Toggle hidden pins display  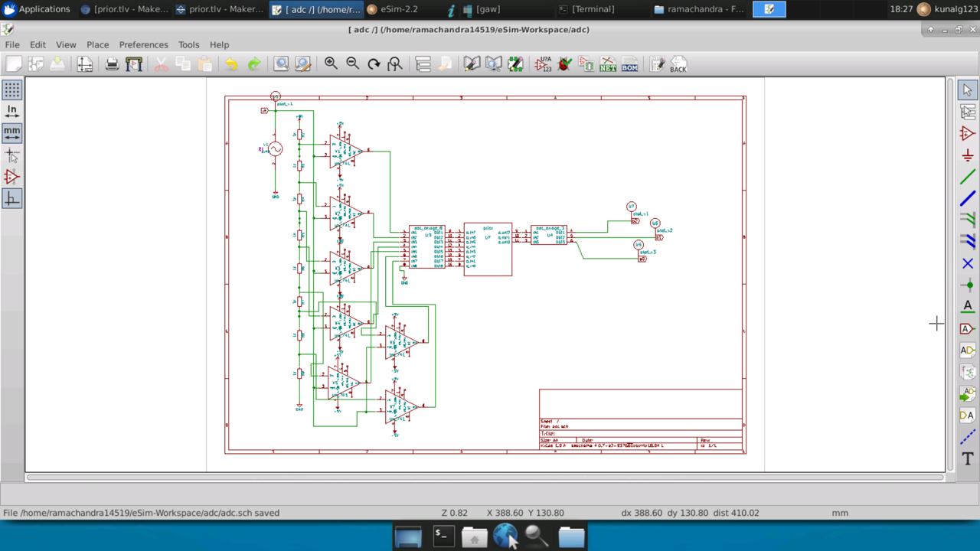[x=11, y=177]
